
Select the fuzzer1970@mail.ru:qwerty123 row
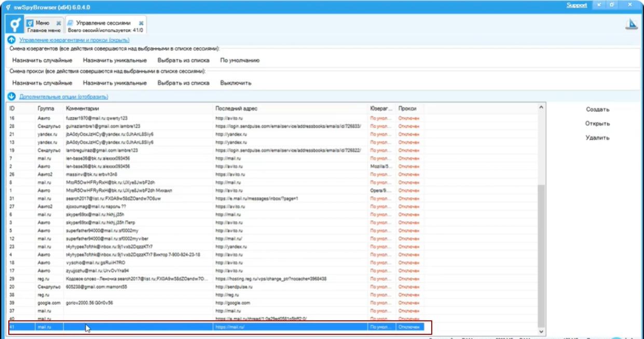216,118
